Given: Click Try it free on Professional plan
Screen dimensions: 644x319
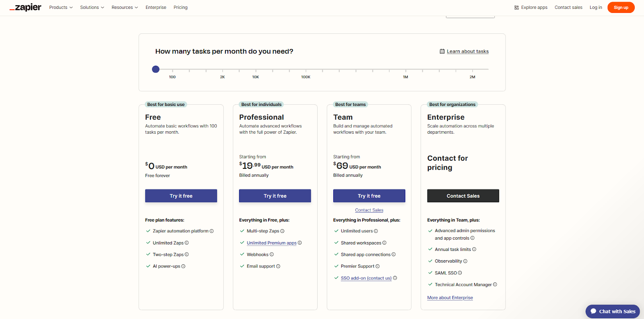Looking at the screenshot, I should tap(275, 196).
